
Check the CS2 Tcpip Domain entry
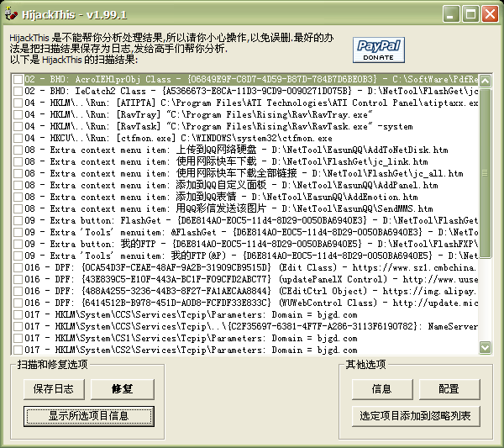point(18,350)
